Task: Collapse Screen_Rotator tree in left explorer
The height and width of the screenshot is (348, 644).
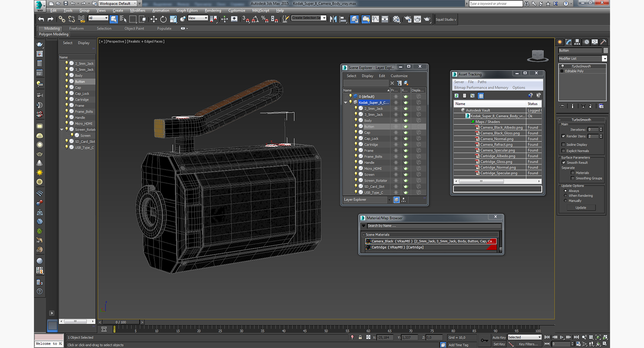Action: coord(62,130)
